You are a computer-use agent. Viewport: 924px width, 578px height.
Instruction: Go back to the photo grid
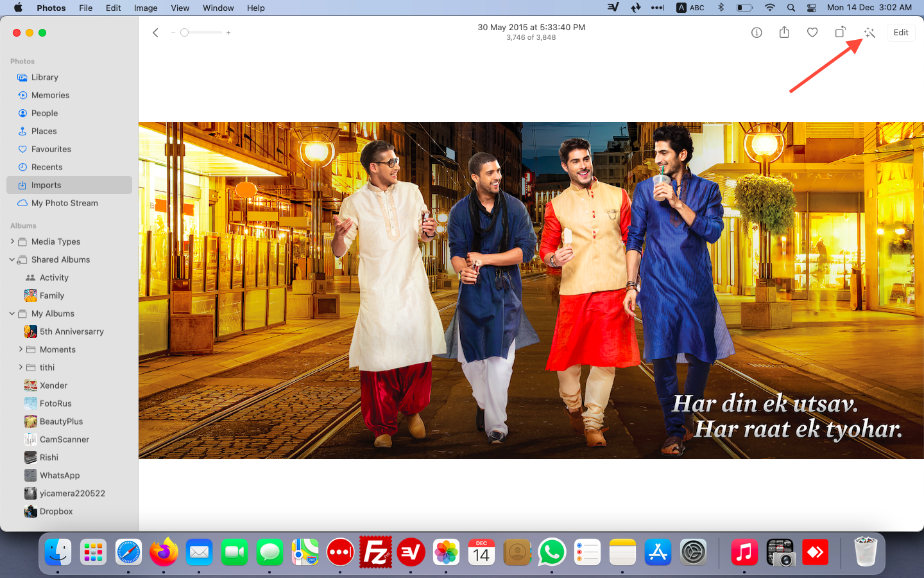pos(155,33)
